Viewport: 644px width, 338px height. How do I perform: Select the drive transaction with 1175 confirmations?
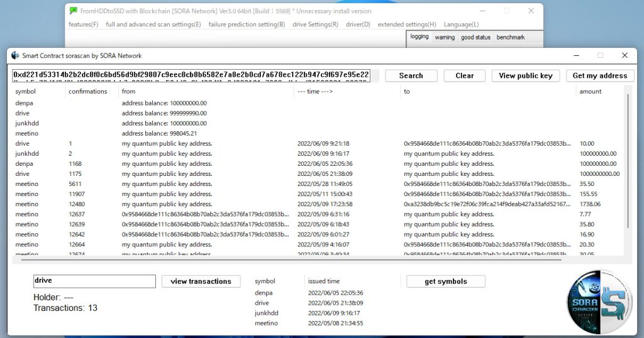[x=316, y=173]
